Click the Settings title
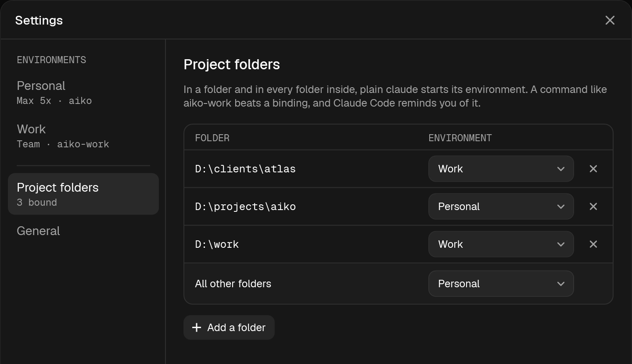632x364 pixels. (39, 20)
